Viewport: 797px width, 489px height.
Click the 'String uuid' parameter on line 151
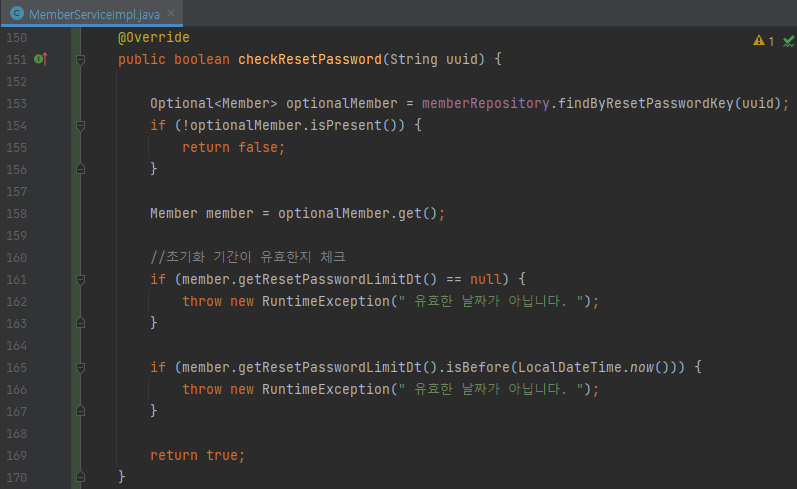[434, 59]
